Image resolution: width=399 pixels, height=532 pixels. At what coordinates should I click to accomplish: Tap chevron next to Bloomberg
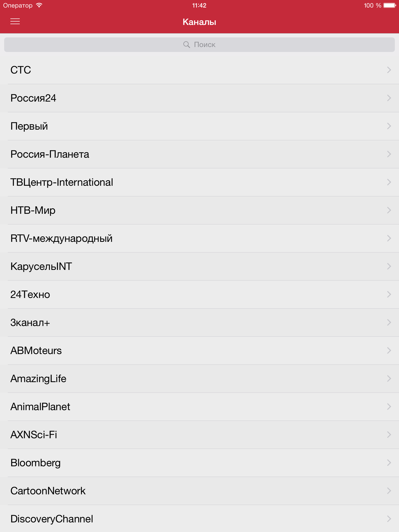pos(389,463)
